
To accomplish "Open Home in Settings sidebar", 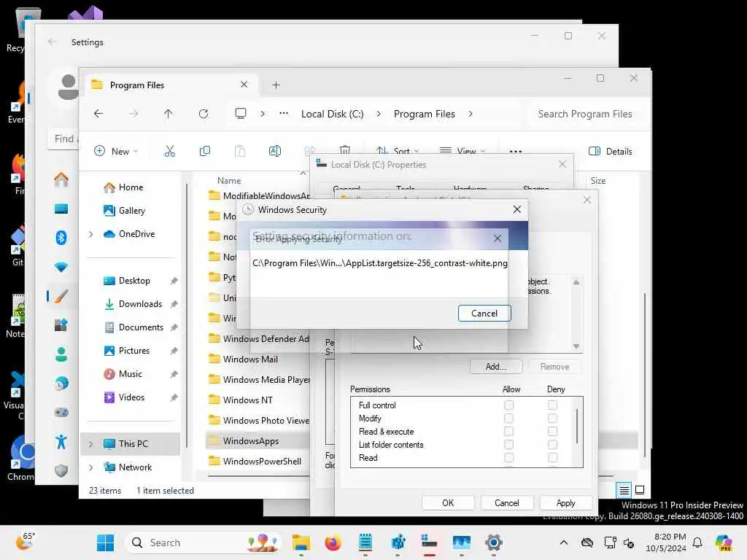I will coord(61,179).
